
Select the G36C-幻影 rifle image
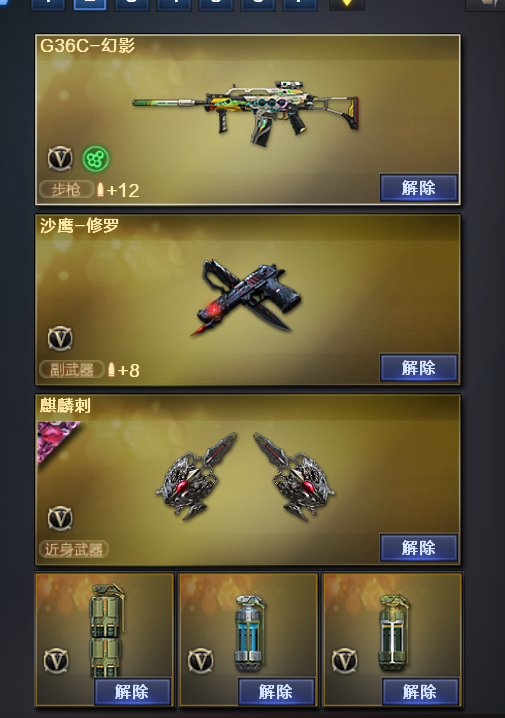point(246,113)
